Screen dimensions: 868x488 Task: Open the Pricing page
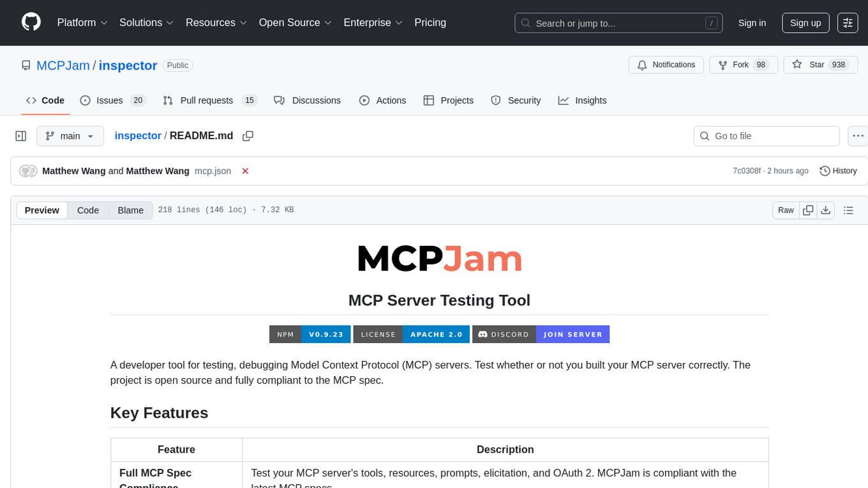(x=430, y=22)
